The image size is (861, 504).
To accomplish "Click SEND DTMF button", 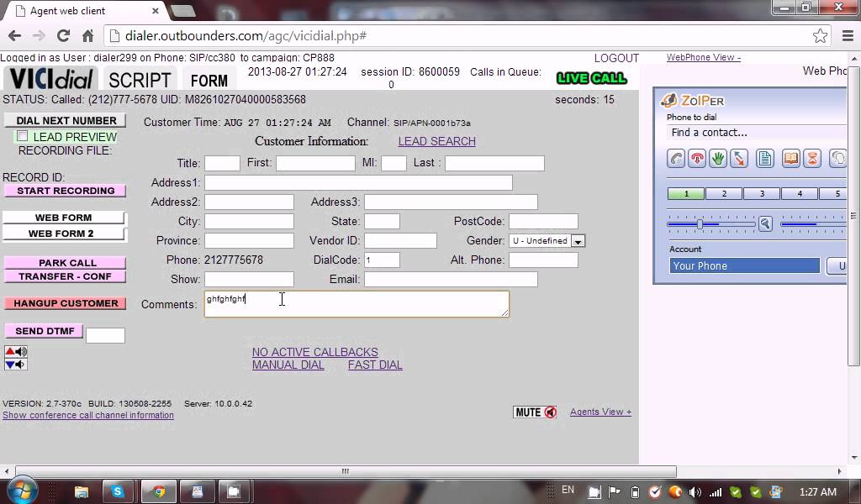I will pyautogui.click(x=45, y=331).
